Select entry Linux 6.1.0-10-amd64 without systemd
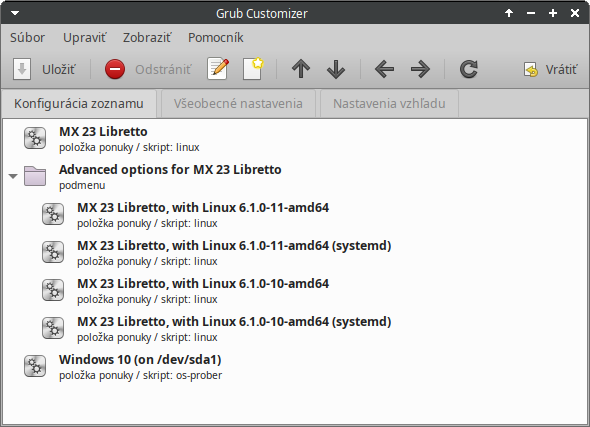 point(295,291)
